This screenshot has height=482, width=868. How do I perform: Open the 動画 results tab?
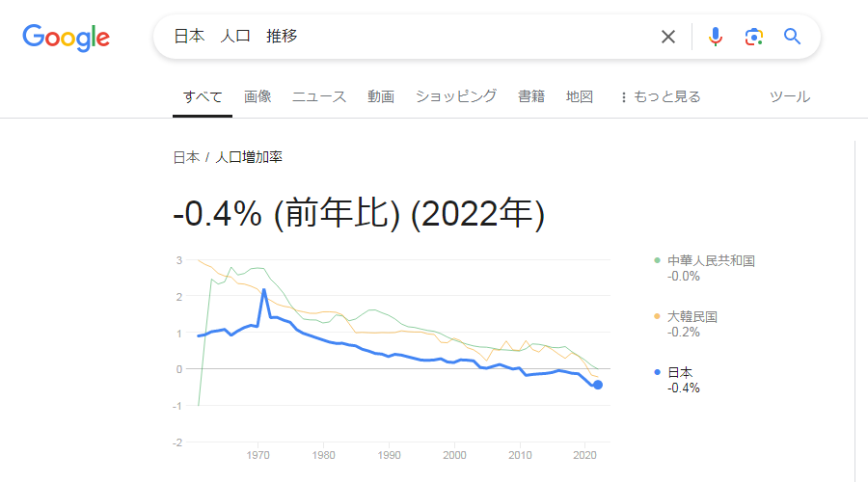[381, 96]
